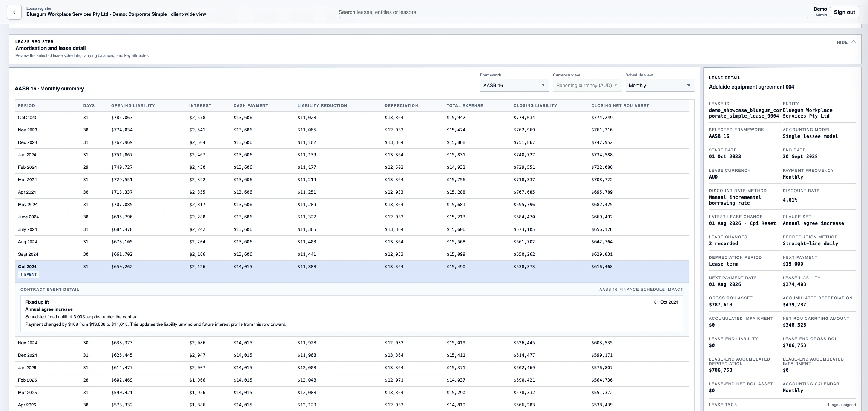
Task: Click the CLOSING LIABILITY column header
Action: (535, 106)
